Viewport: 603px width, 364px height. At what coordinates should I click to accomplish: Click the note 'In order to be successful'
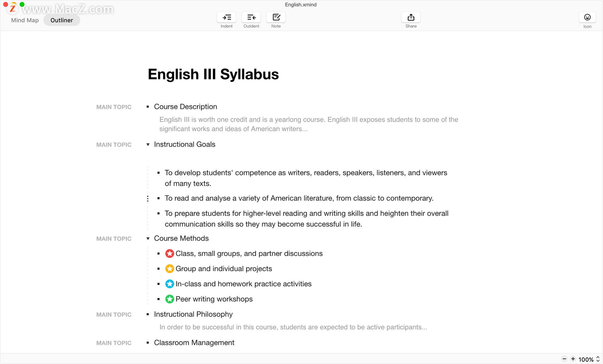pos(293,327)
